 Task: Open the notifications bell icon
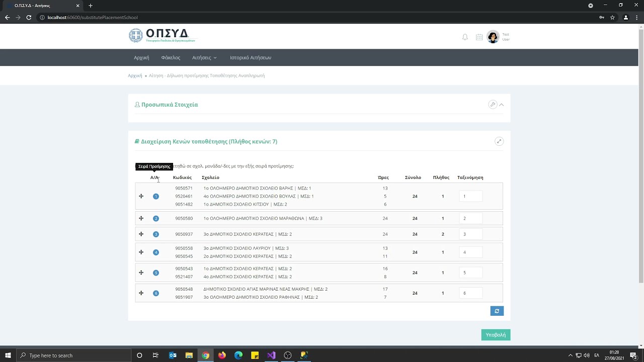[465, 37]
